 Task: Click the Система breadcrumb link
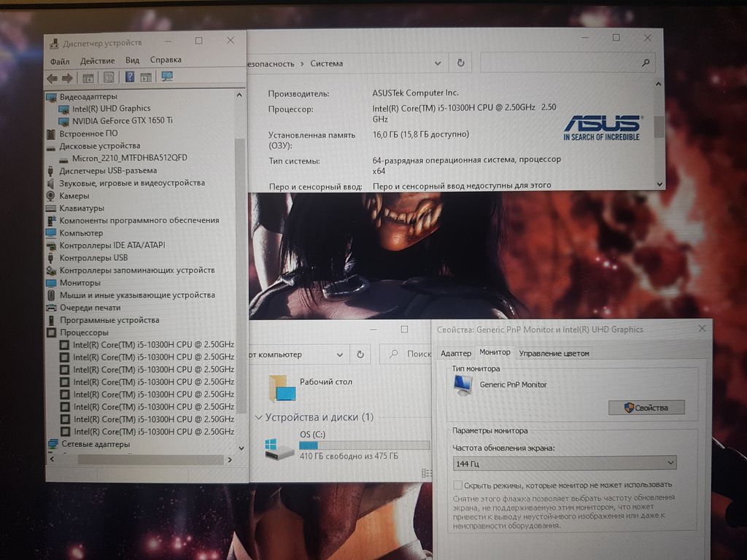(x=326, y=64)
